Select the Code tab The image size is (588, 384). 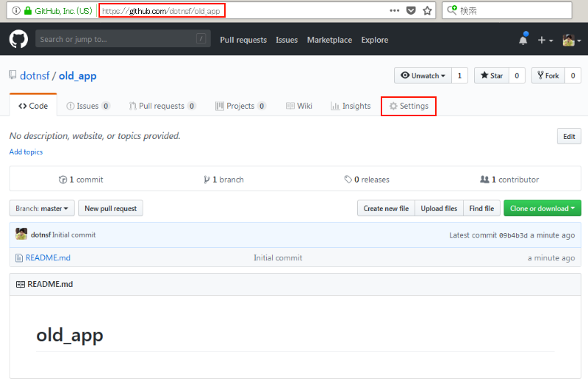pos(33,106)
